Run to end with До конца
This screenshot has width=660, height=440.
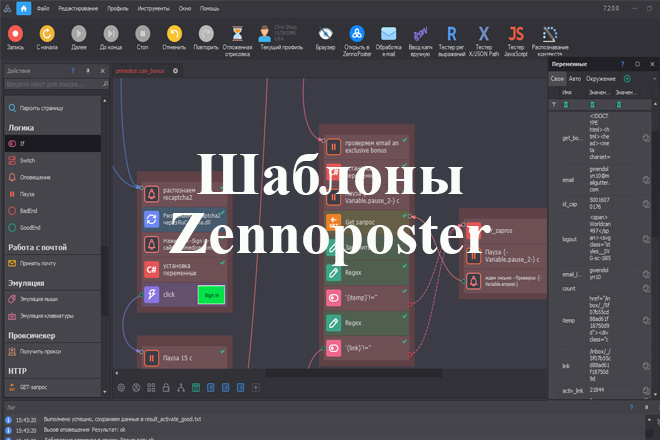111,37
